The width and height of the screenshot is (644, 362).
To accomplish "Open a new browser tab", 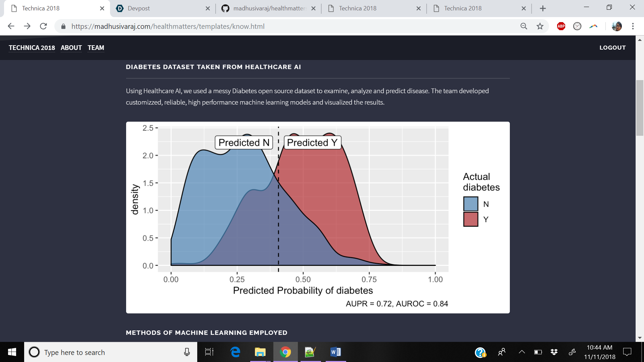I will coord(543,8).
